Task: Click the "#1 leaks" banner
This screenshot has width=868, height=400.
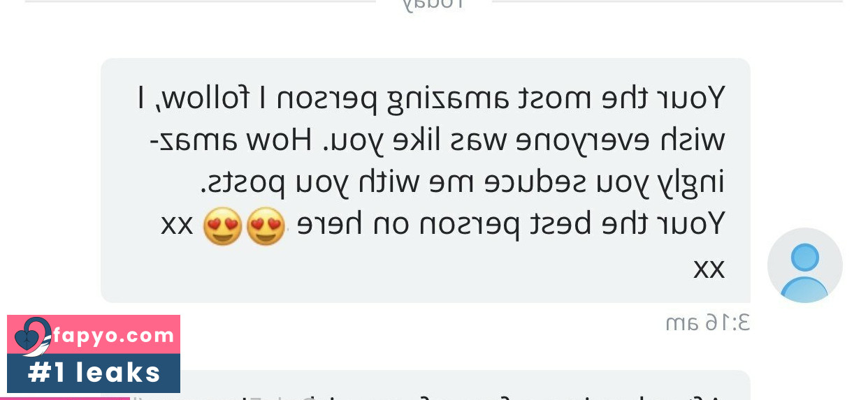Action: (94, 373)
